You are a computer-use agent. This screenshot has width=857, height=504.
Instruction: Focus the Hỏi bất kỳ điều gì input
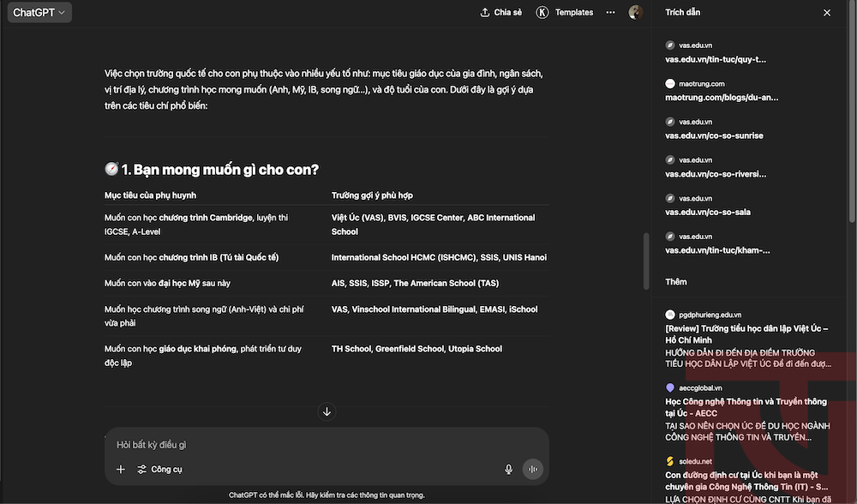pyautogui.click(x=327, y=444)
